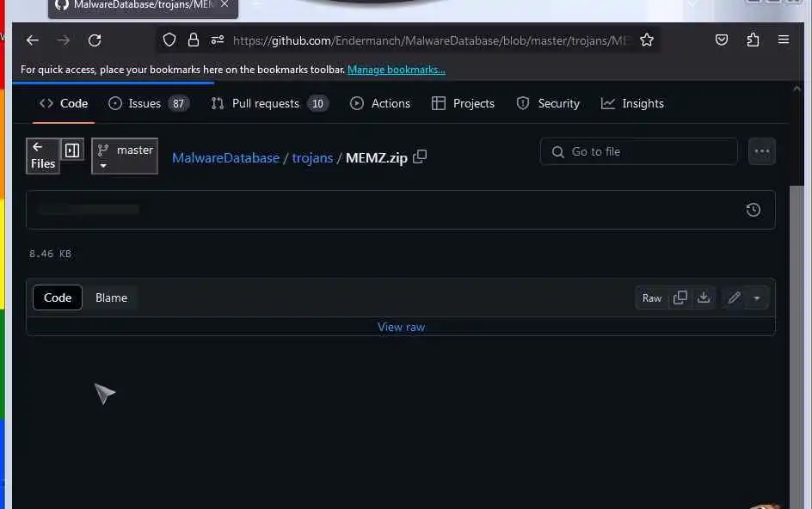Select the Code view button
Image resolution: width=812 pixels, height=509 pixels.
(58, 297)
